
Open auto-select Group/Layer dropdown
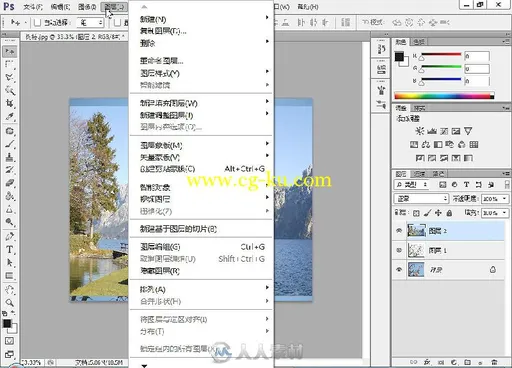(x=90, y=23)
